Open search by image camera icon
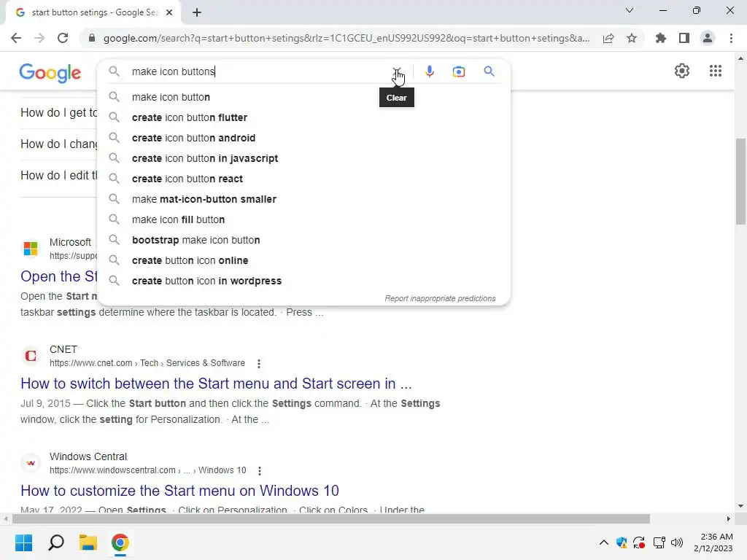 click(459, 71)
